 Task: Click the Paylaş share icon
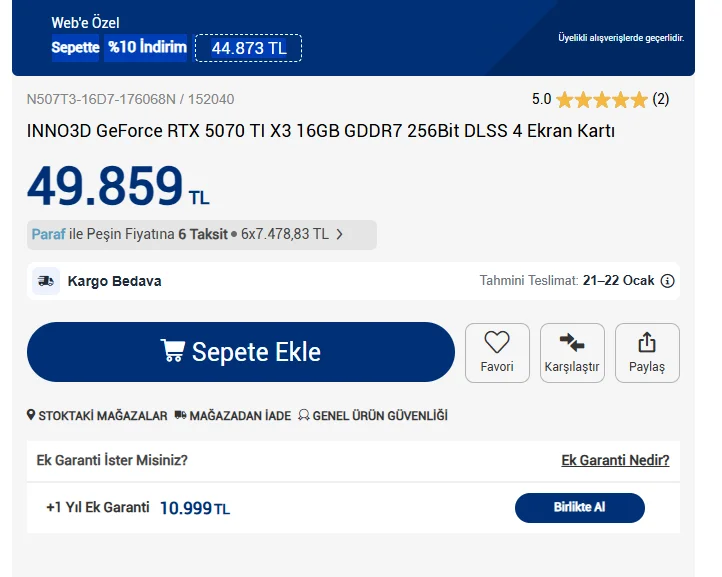click(x=647, y=342)
